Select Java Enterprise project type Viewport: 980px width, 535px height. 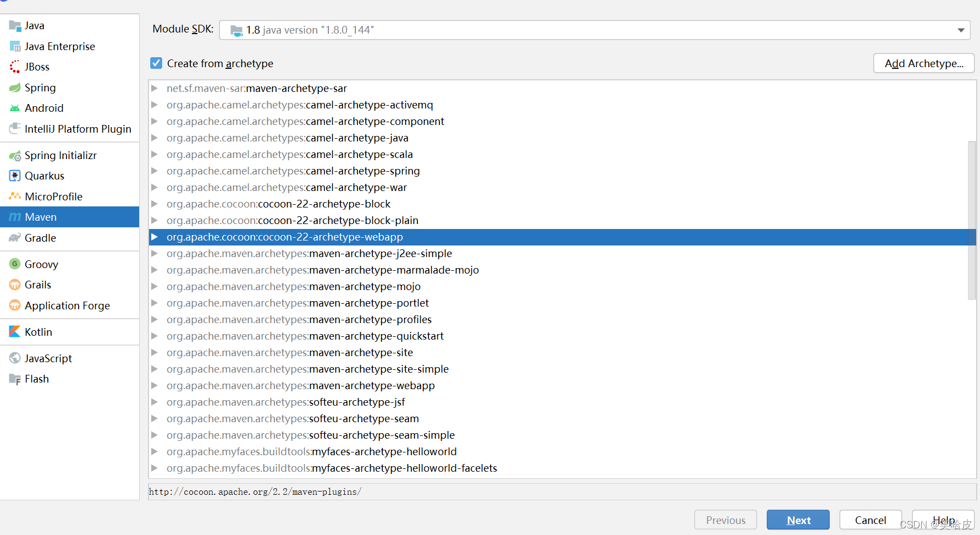tap(70, 46)
